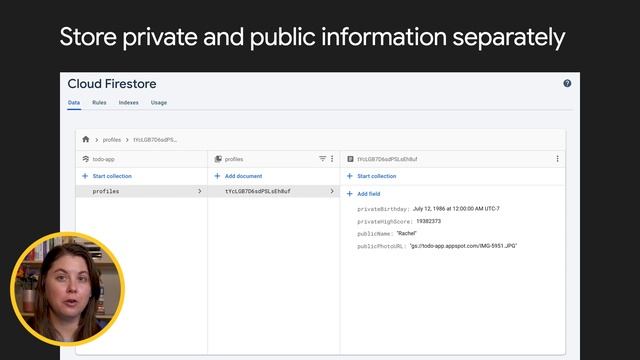The width and height of the screenshot is (640, 360).
Task: Click the todo-app column header label
Action: point(103,159)
